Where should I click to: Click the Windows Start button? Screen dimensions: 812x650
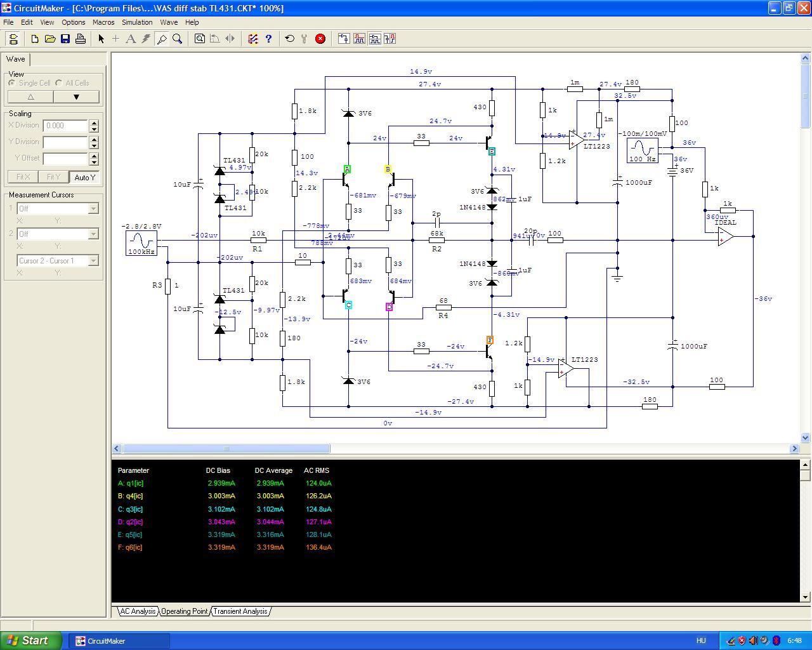(x=31, y=640)
